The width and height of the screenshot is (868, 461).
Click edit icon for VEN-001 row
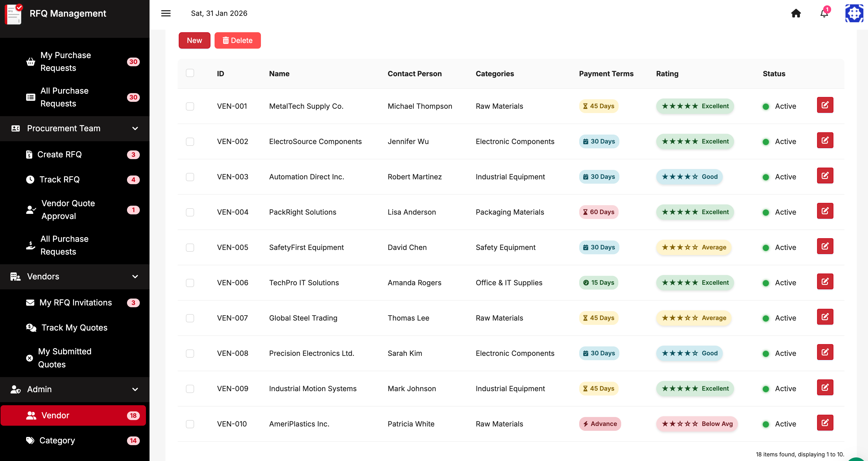pos(824,105)
